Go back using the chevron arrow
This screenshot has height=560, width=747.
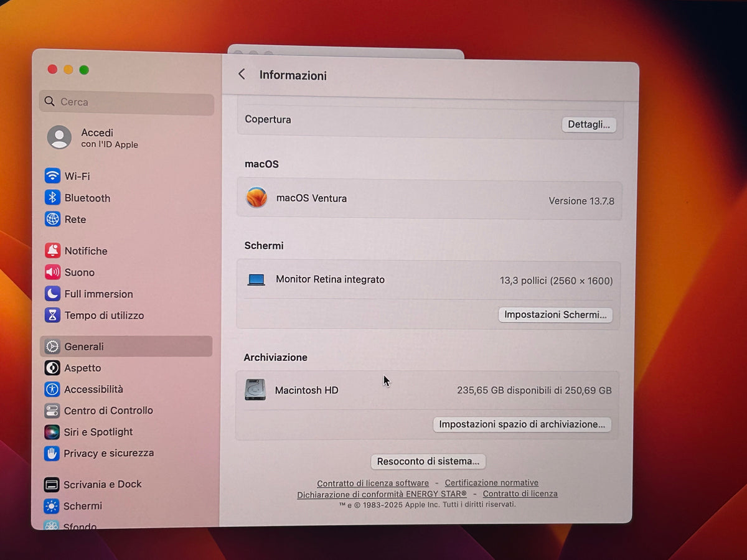click(x=242, y=75)
